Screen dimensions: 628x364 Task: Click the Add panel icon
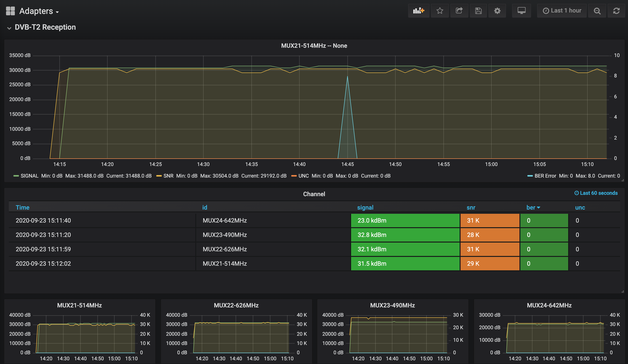[418, 11]
